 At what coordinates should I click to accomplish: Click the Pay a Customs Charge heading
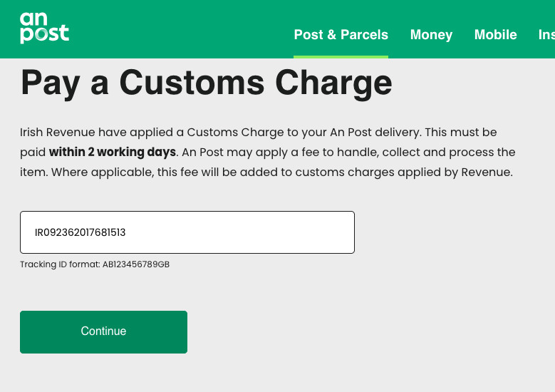[x=206, y=83]
